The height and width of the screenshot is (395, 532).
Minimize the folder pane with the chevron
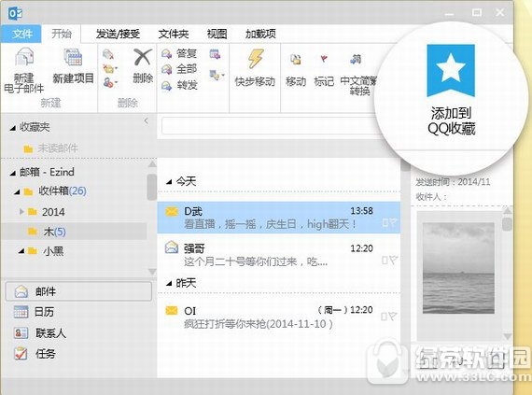(147, 120)
